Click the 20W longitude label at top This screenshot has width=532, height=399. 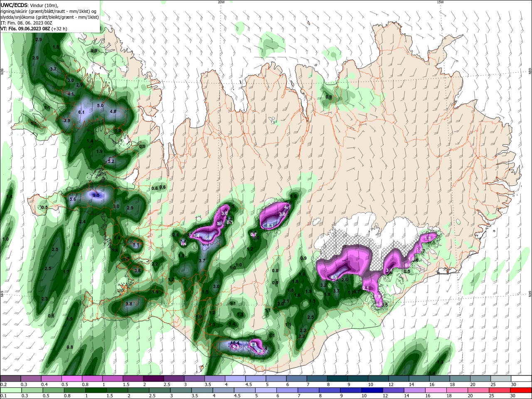point(221,2)
